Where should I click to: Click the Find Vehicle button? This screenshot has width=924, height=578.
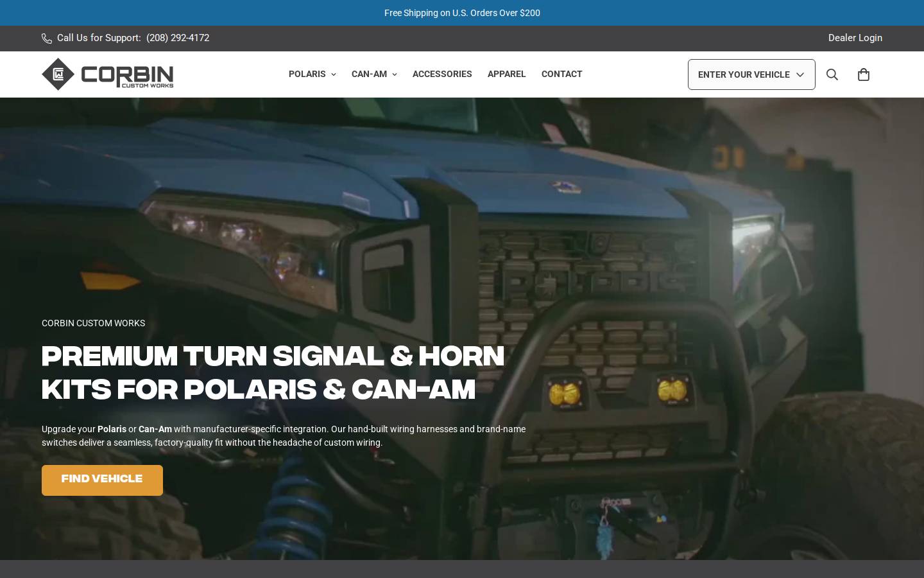point(102,480)
